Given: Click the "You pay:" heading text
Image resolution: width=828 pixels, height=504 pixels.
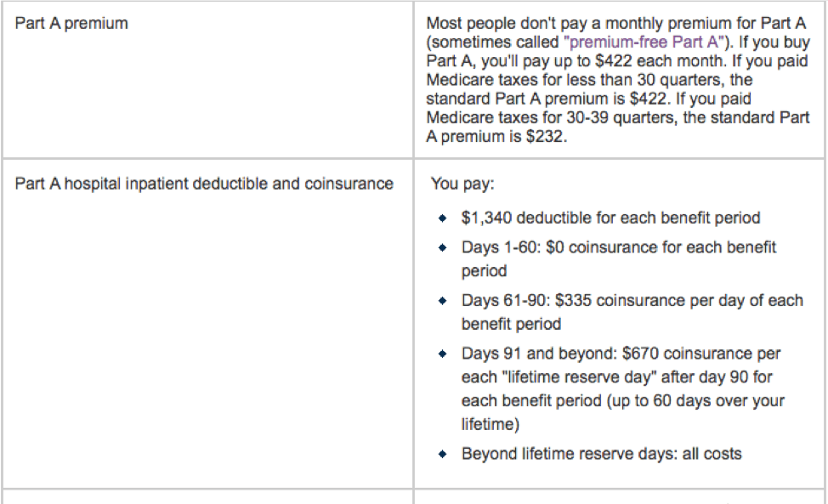Looking at the screenshot, I should 462,184.
